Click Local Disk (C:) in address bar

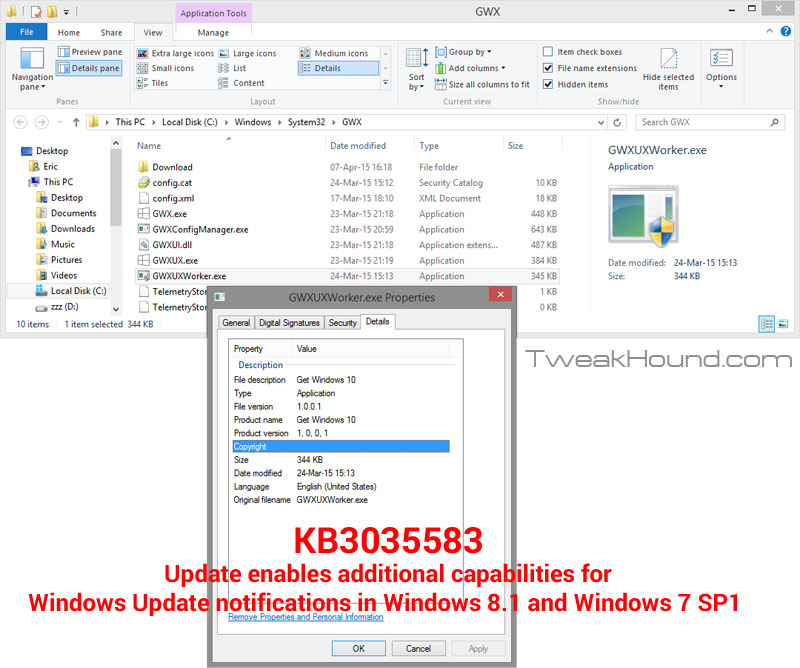189,122
